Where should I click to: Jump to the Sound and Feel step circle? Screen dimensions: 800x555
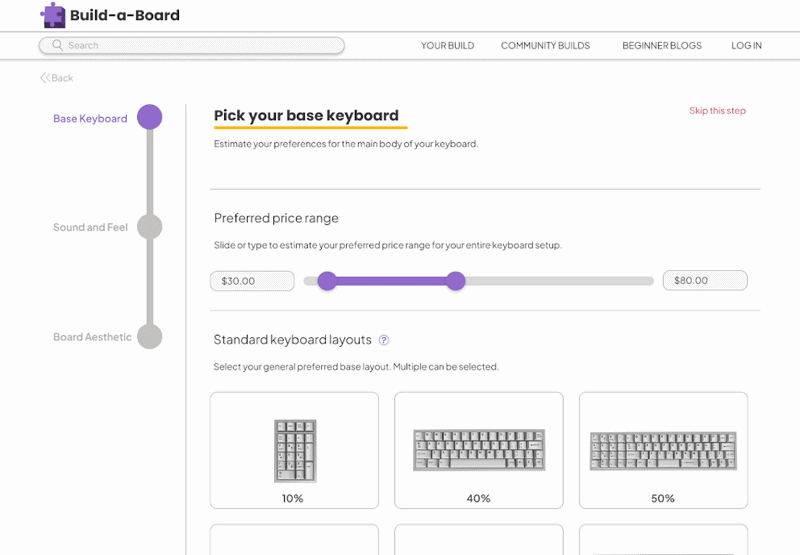click(149, 227)
